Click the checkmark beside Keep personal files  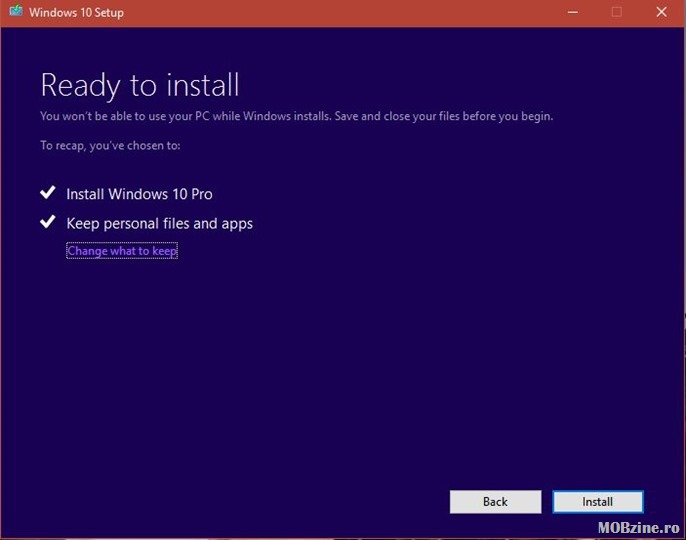click(x=48, y=222)
